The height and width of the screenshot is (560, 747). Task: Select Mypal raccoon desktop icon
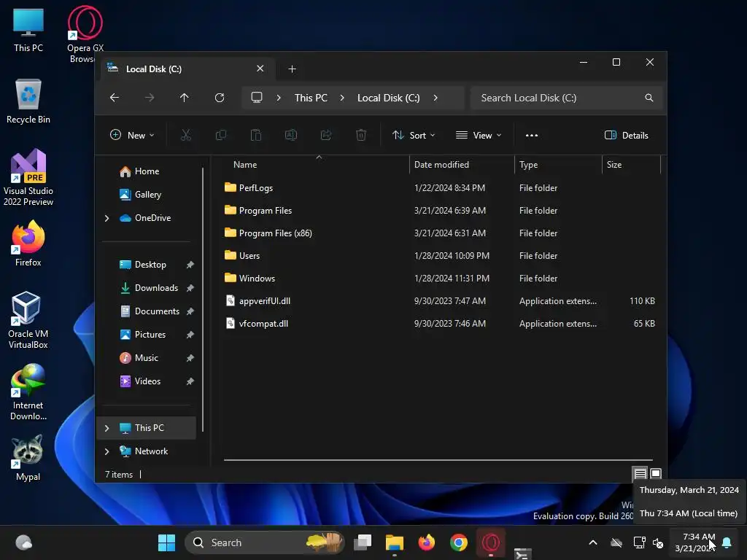pos(28,458)
